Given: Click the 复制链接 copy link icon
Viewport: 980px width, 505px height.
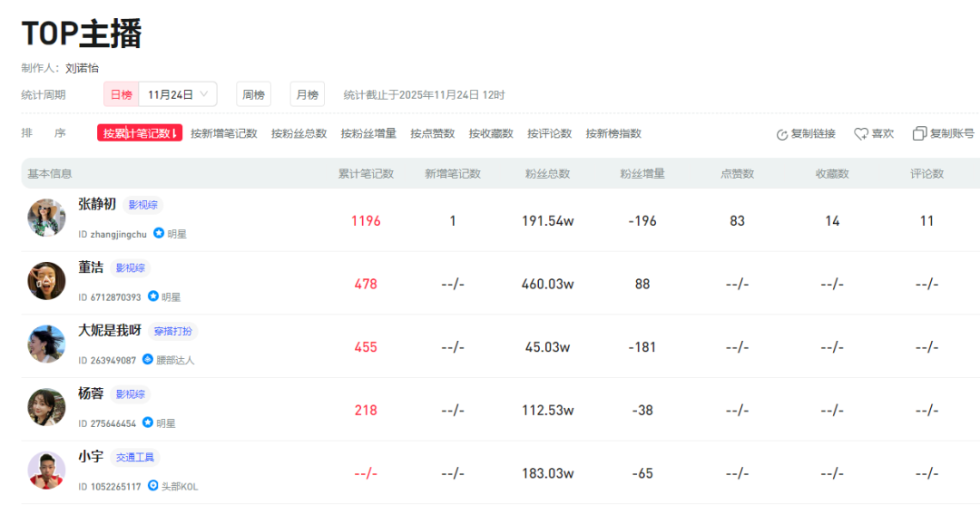Looking at the screenshot, I should pos(782,134).
